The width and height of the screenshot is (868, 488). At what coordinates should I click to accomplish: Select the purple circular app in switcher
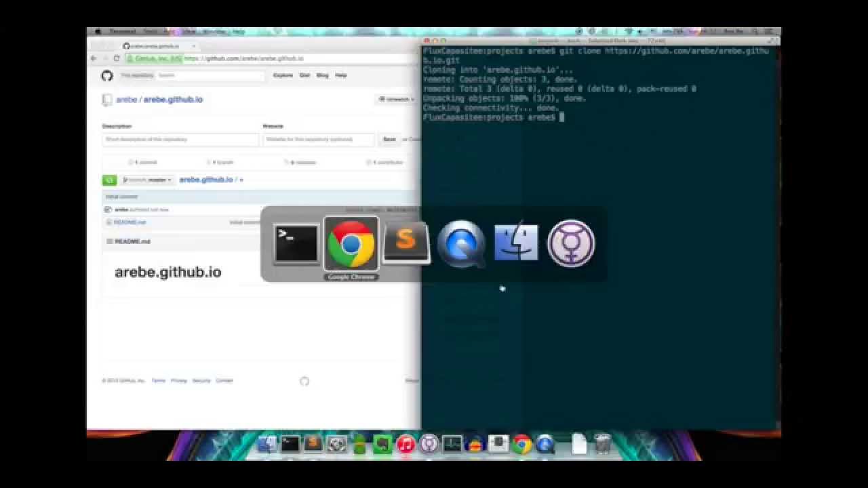(571, 243)
